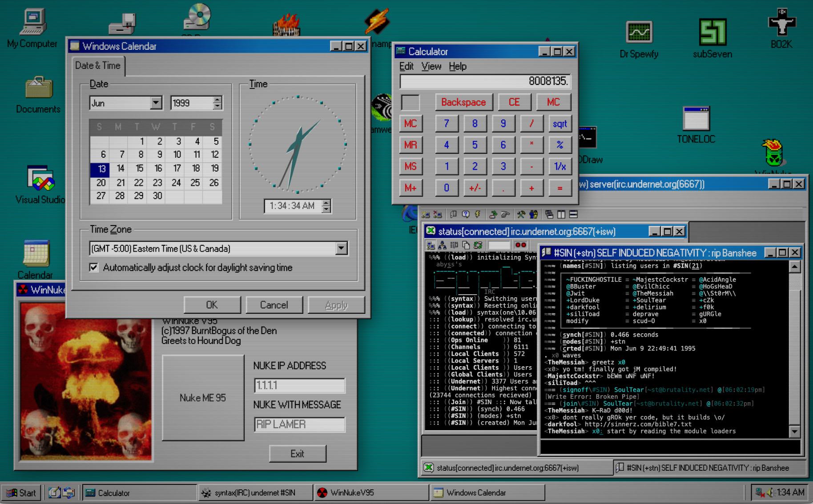Click scroll up arrow in #SIN channel window

click(x=795, y=267)
